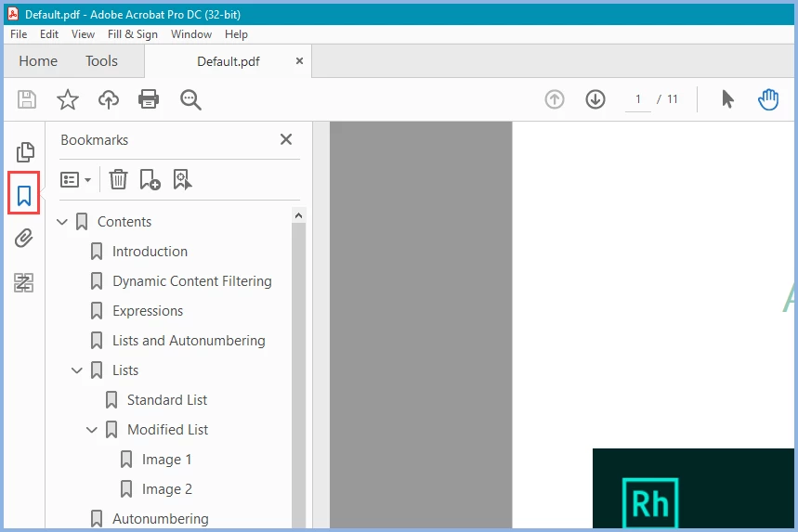Toggle the Bookmarks panel sidebar icon
The width and height of the screenshot is (798, 532).
[24, 195]
